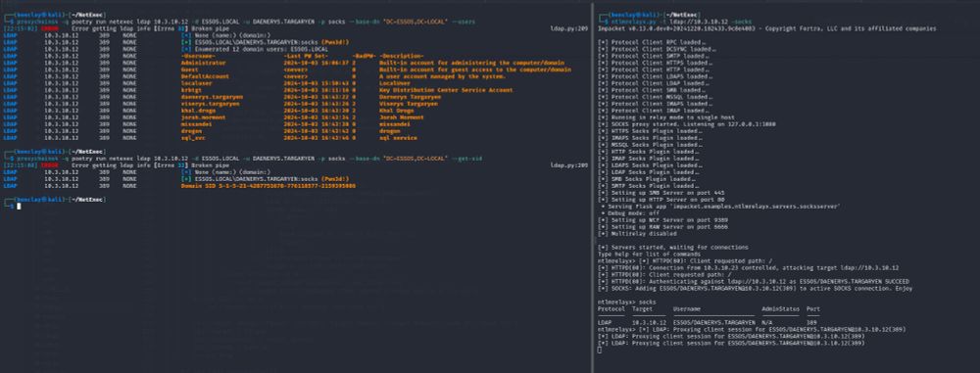This screenshot has width=980, height=373.
Task: Click the '--get-sid' flag in second command
Action: click(x=465, y=158)
